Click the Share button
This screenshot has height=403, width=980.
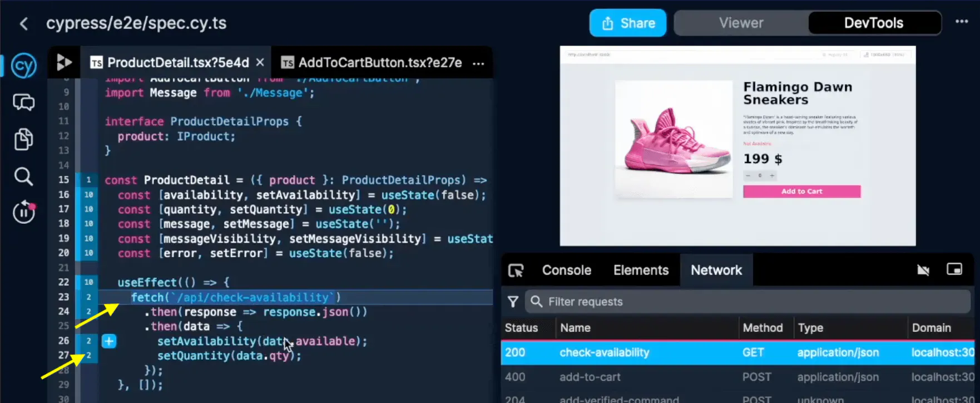[627, 23]
